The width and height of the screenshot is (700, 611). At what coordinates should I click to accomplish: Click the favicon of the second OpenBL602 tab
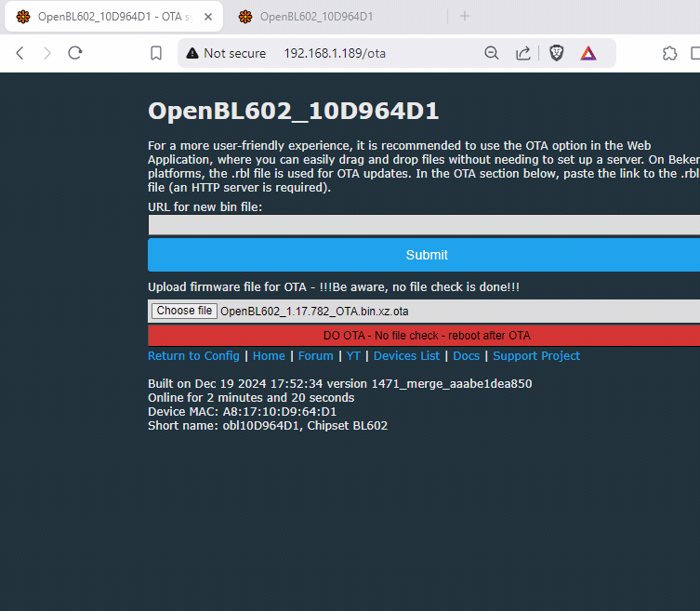coord(245,17)
